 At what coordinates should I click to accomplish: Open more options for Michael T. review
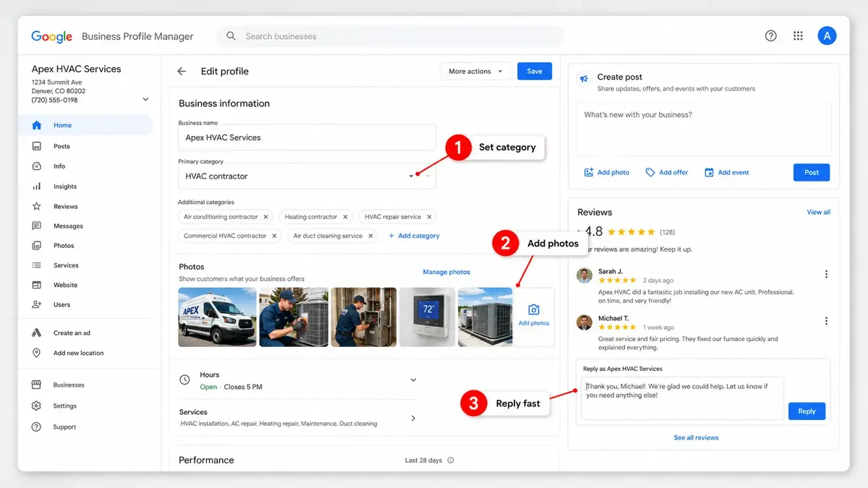pos(826,321)
